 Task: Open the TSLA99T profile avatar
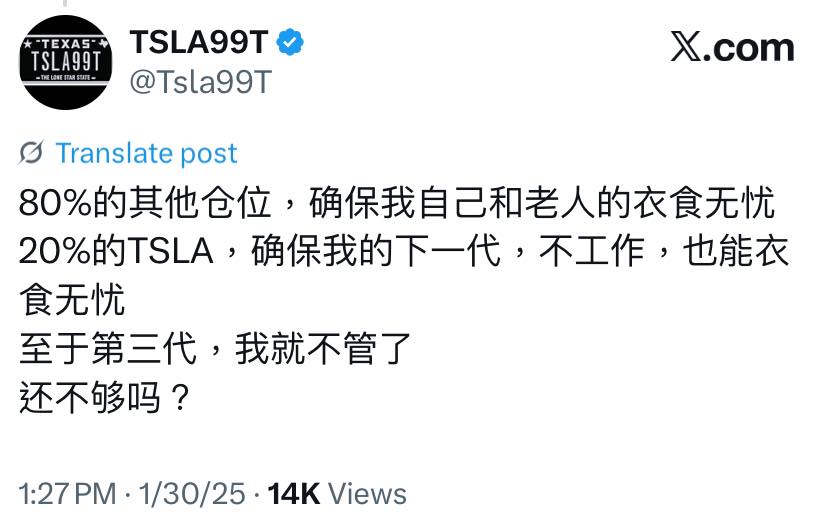coord(66,62)
